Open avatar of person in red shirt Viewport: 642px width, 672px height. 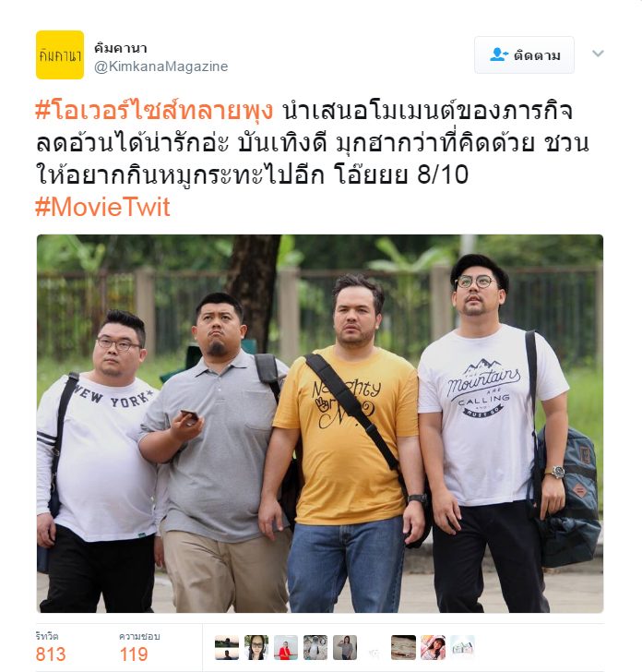[286, 647]
